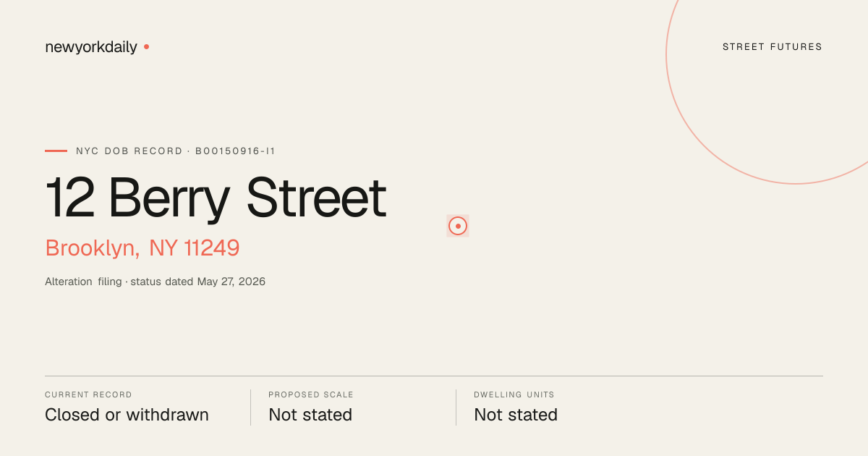The height and width of the screenshot is (456, 868).
Task: Select the 12 Berry Street headline
Action: [x=216, y=198]
